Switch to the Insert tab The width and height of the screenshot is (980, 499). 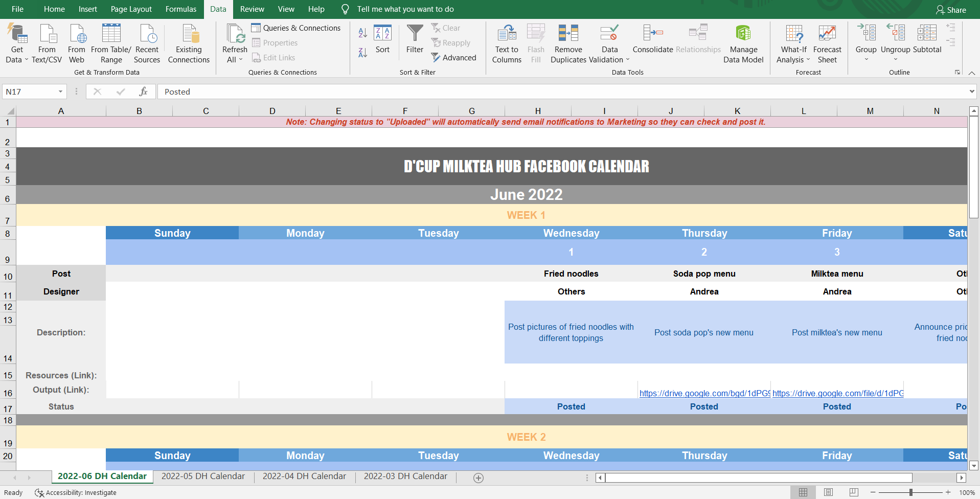(88, 9)
